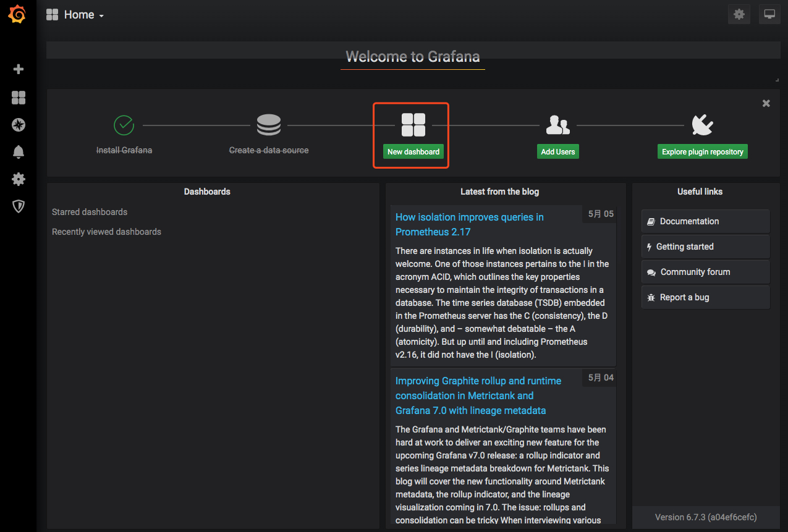Open Alerting via the bell icon
The height and width of the screenshot is (532, 788).
point(19,152)
